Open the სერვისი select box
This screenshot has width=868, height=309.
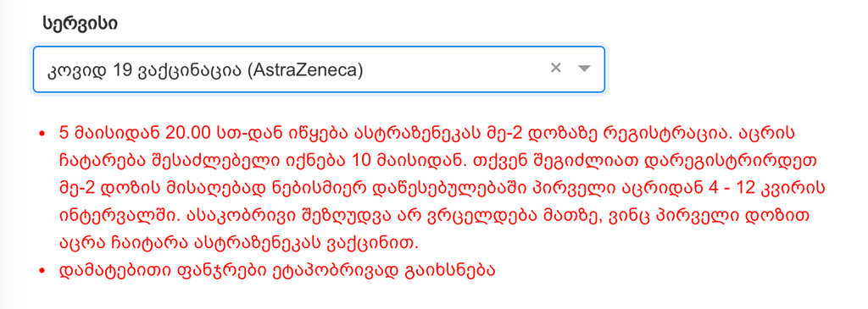click(x=319, y=69)
